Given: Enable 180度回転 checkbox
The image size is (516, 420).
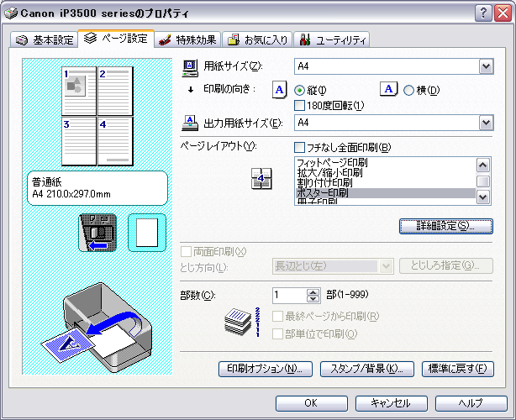Looking at the screenshot, I should 299,106.
